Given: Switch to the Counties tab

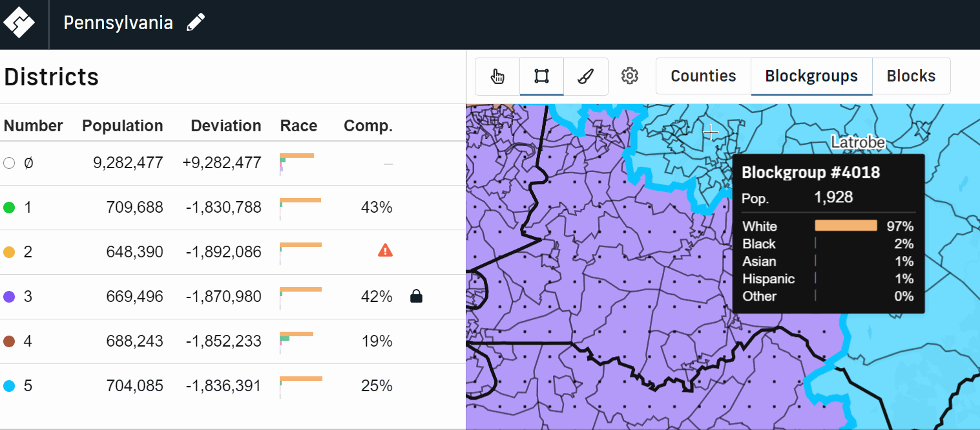Looking at the screenshot, I should pos(703,76).
